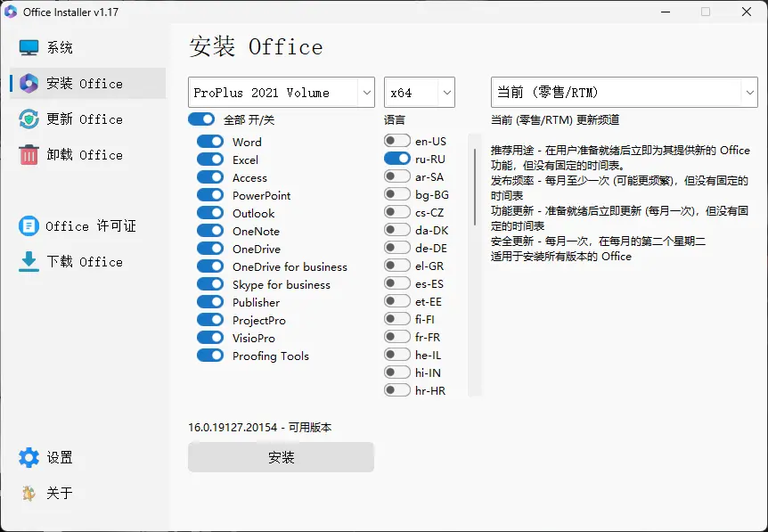The height and width of the screenshot is (532, 768).
Task: Disable the ProjectPro switch
Action: pos(210,320)
